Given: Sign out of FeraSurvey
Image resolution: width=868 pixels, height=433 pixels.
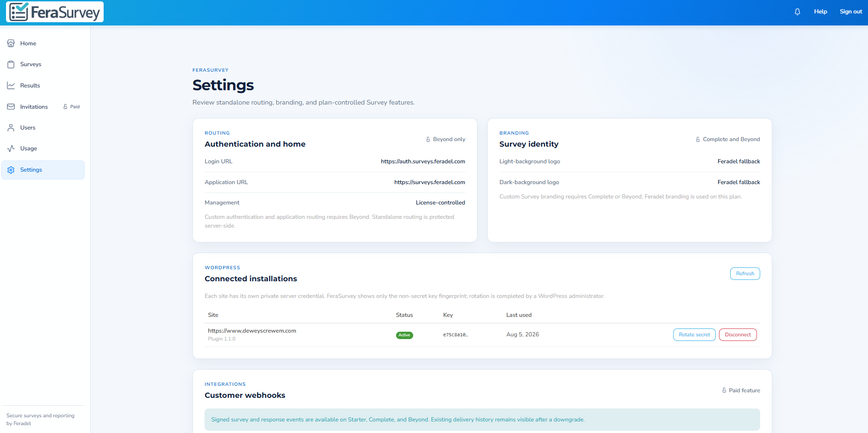Looking at the screenshot, I should click(851, 12).
